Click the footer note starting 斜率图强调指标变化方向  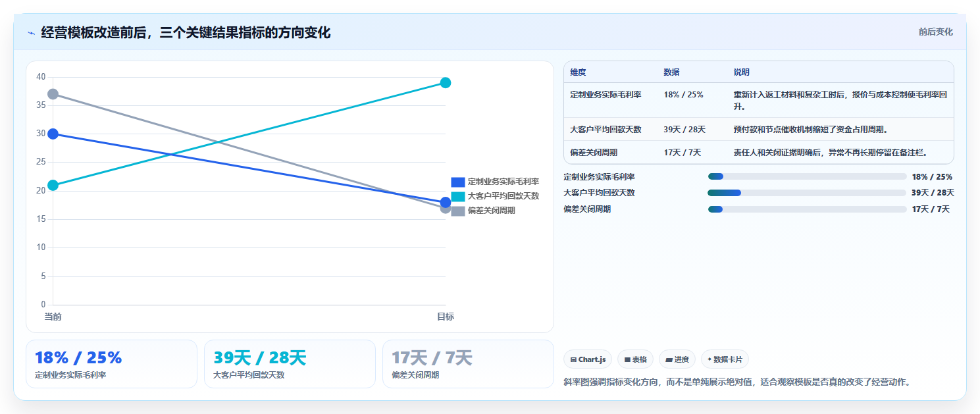pos(738,382)
